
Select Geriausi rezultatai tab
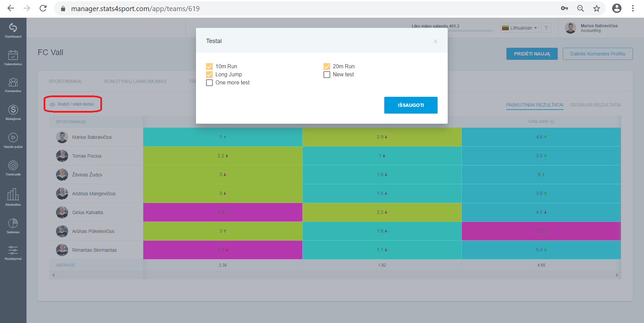(x=595, y=105)
